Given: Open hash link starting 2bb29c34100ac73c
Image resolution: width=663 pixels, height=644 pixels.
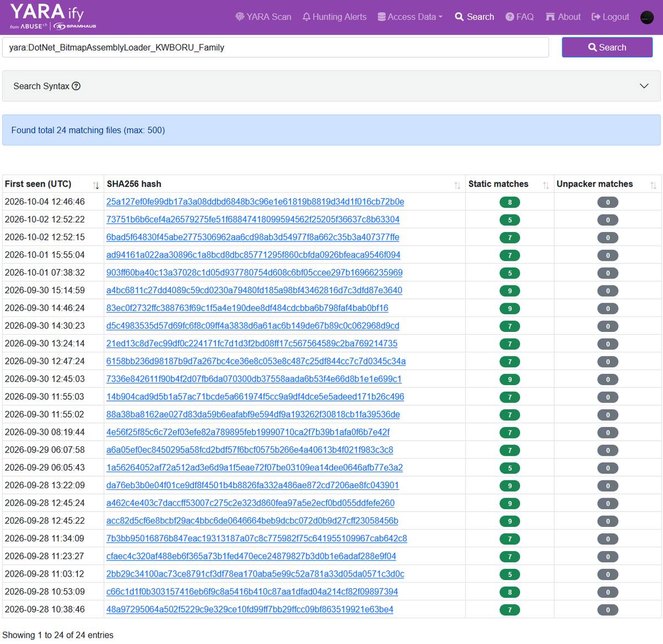Looking at the screenshot, I should click(255, 573).
